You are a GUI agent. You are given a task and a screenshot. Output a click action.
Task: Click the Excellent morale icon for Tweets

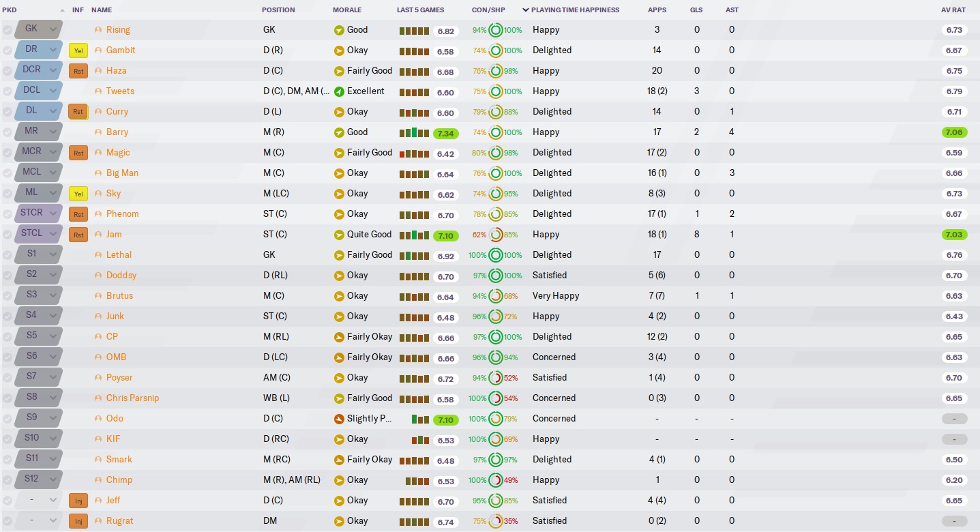tap(339, 91)
